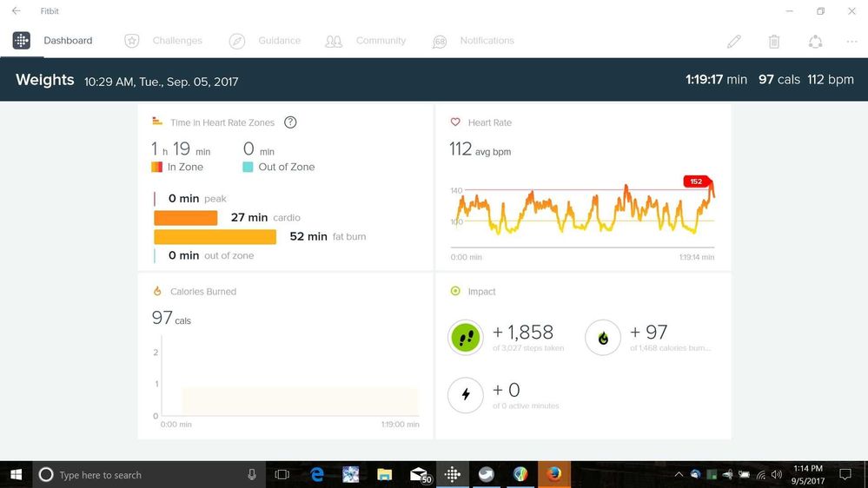
Task: Click the calories flame circle in Impact
Action: click(603, 338)
